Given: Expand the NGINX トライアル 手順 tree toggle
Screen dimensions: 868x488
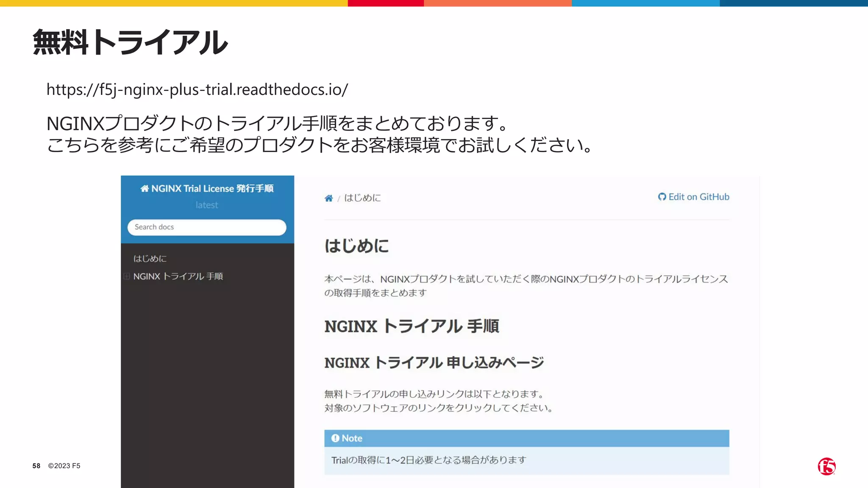Looking at the screenshot, I should coord(127,276).
